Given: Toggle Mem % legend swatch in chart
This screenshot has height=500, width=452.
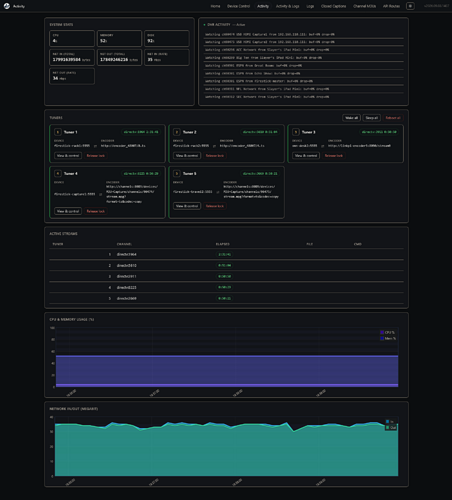Looking at the screenshot, I should pyautogui.click(x=382, y=338).
